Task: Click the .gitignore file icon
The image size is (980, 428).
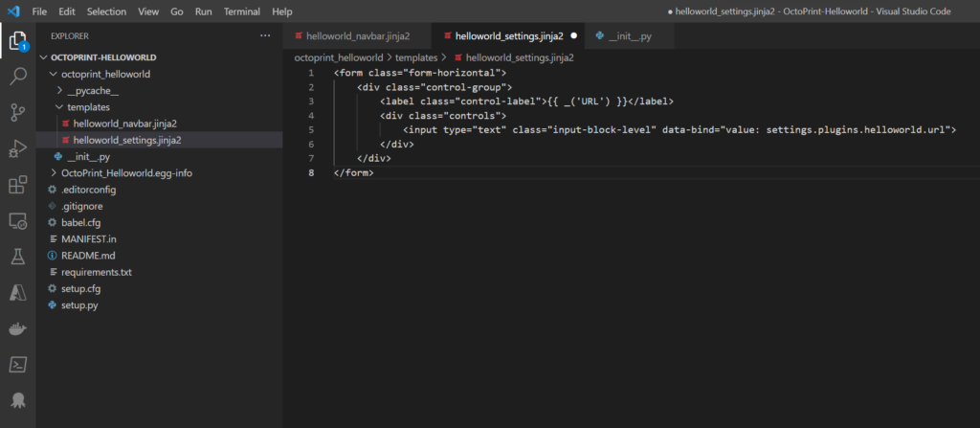Action: (53, 206)
